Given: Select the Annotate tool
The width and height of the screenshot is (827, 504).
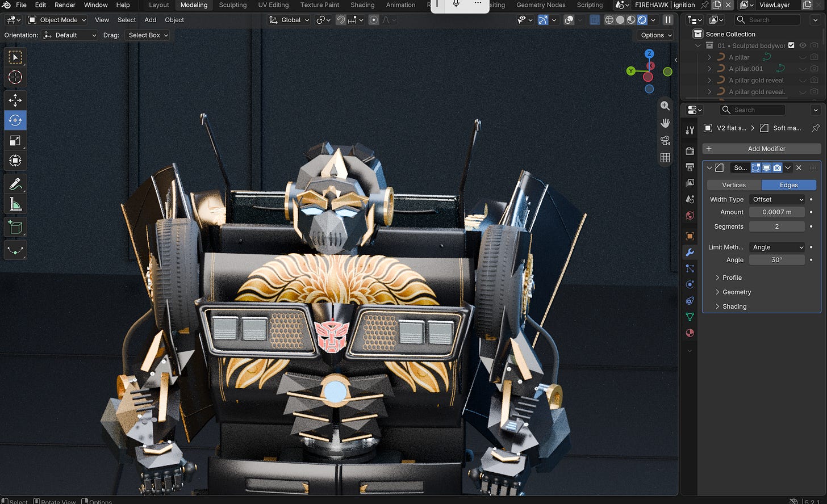Looking at the screenshot, I should click(x=15, y=184).
